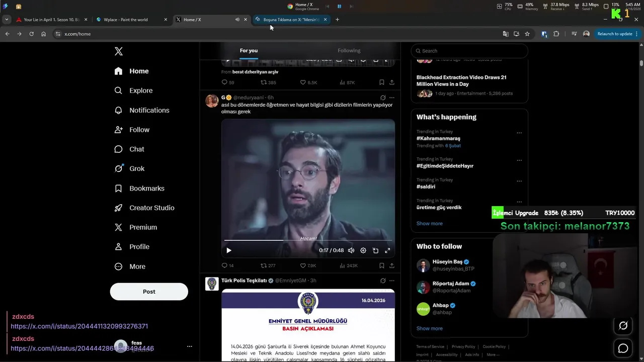Viewport: 644px width, 362px height.
Task: Click the Post button
Action: (149, 292)
